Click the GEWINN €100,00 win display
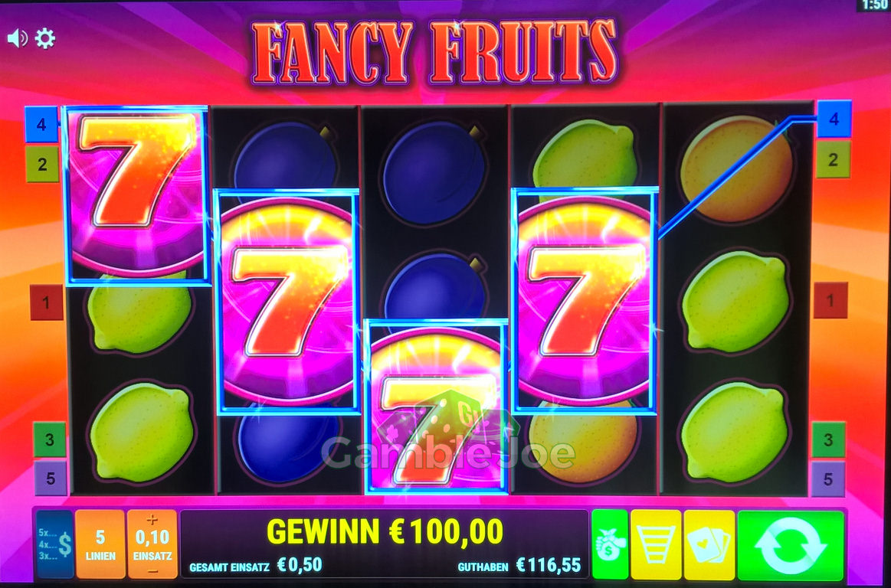The image size is (891, 588). click(385, 532)
